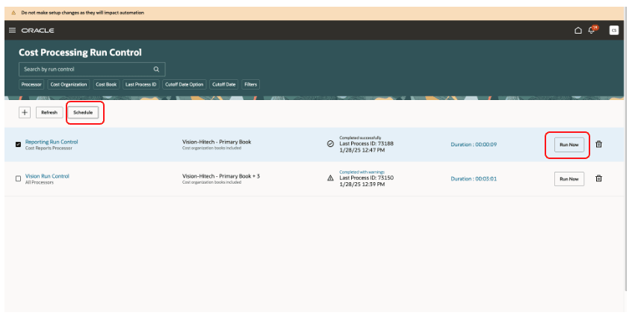Open the Reporting Run Control link
644x330 pixels.
pyautogui.click(x=52, y=142)
